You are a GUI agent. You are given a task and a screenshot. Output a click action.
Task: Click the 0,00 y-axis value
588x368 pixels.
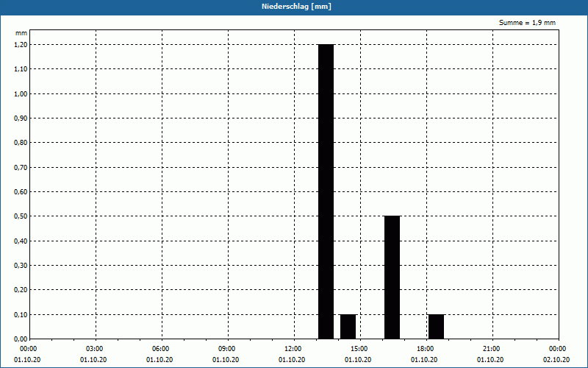click(x=21, y=339)
